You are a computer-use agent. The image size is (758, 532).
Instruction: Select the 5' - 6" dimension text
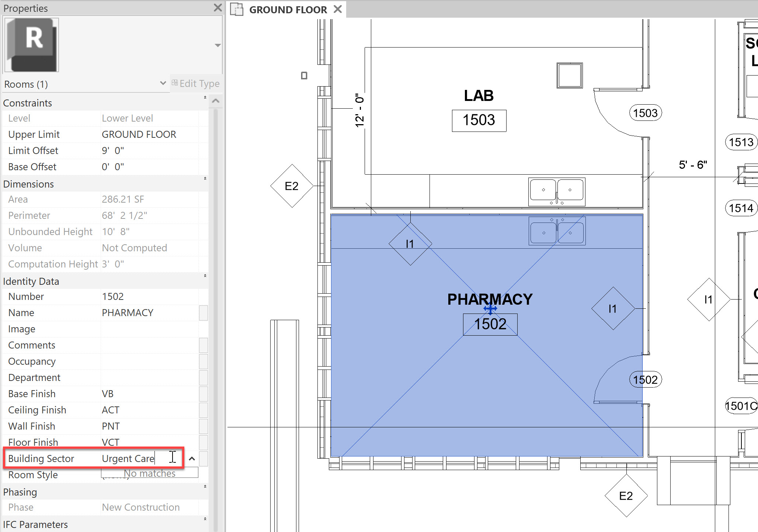tap(693, 165)
